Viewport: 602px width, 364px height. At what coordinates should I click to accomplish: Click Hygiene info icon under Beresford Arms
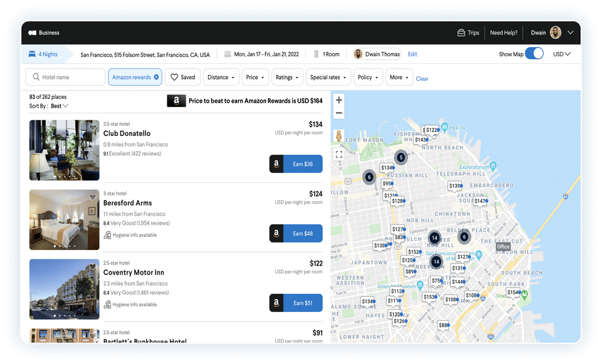pyautogui.click(x=107, y=235)
